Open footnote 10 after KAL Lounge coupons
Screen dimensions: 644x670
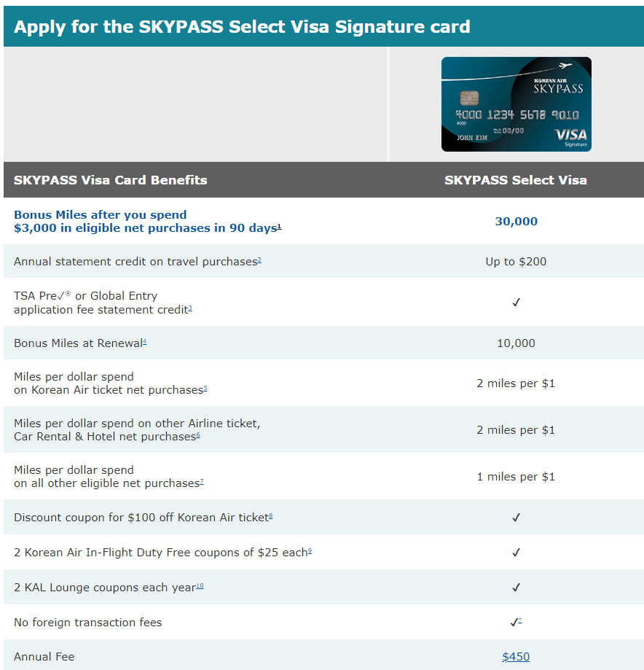200,586
